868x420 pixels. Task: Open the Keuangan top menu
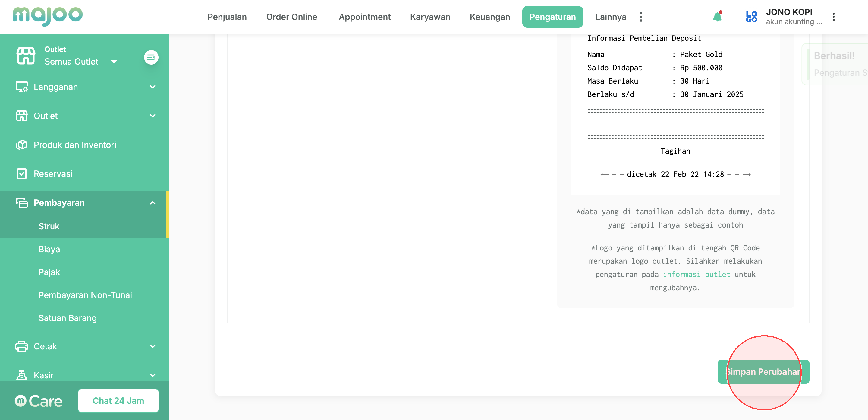tap(489, 17)
